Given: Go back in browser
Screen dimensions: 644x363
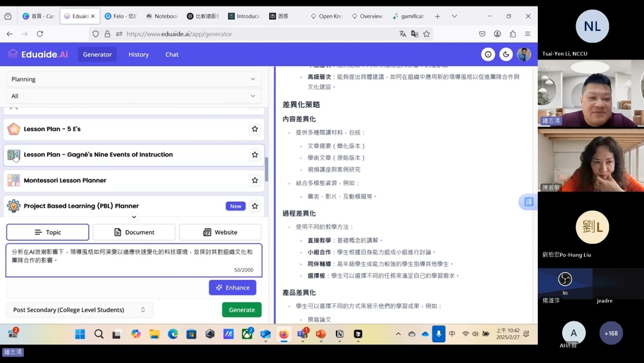Looking at the screenshot, I should coord(10,34).
